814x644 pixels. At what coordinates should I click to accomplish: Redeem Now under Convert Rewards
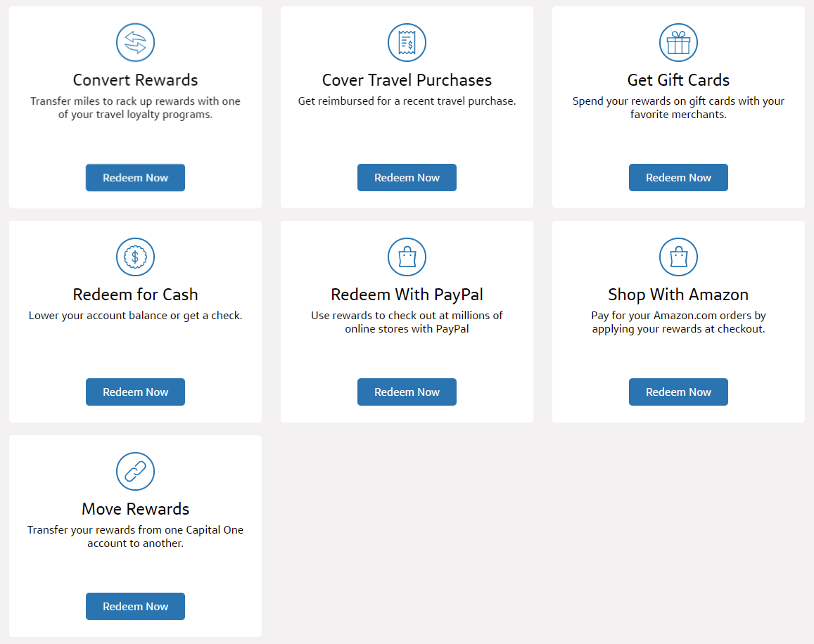pyautogui.click(x=136, y=177)
